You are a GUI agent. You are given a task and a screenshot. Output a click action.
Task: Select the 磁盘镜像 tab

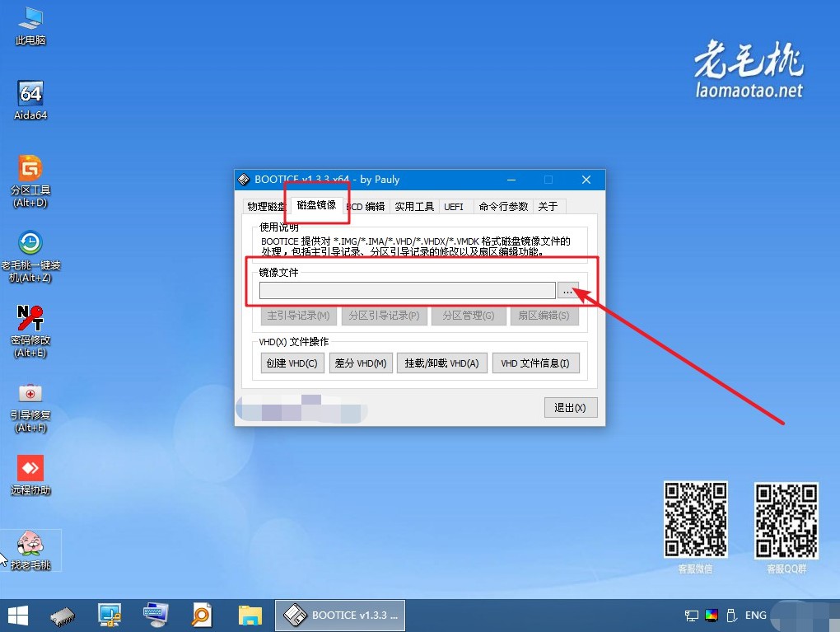316,205
